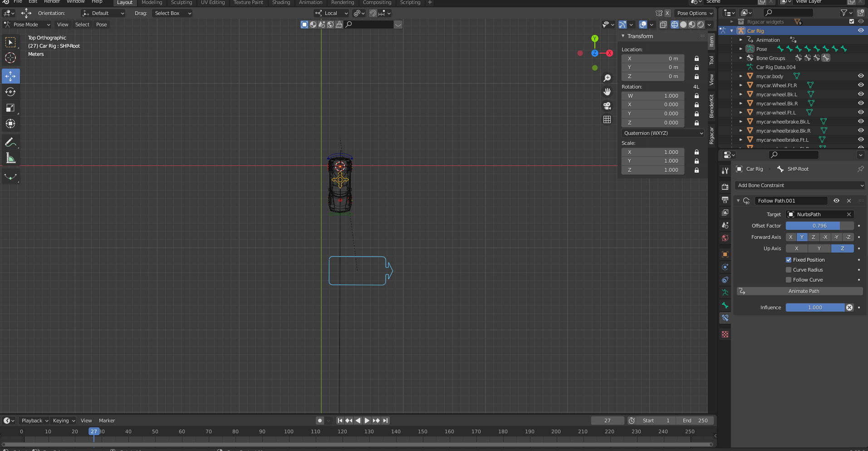Choose the Measure ruler tool
Viewport: 868px width, 451px height.
click(x=10, y=158)
